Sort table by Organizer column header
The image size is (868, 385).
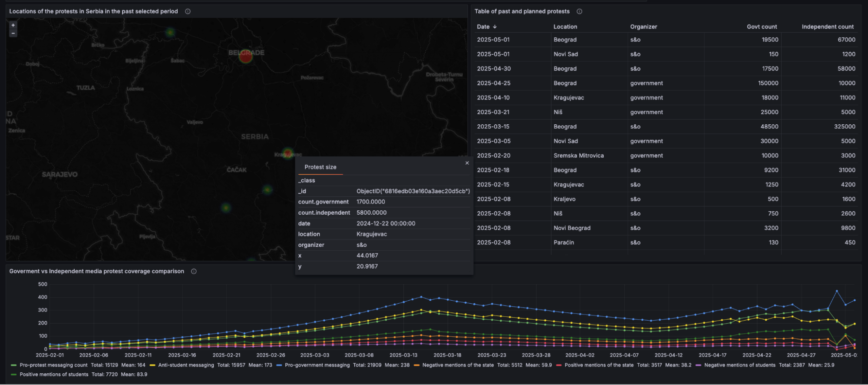[x=644, y=27]
